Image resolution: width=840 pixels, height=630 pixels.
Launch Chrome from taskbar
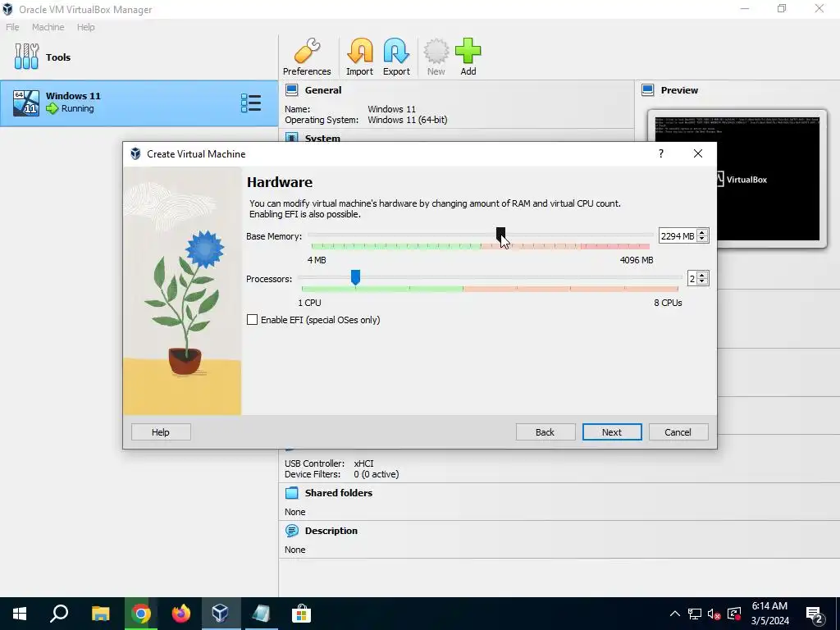[141, 614]
